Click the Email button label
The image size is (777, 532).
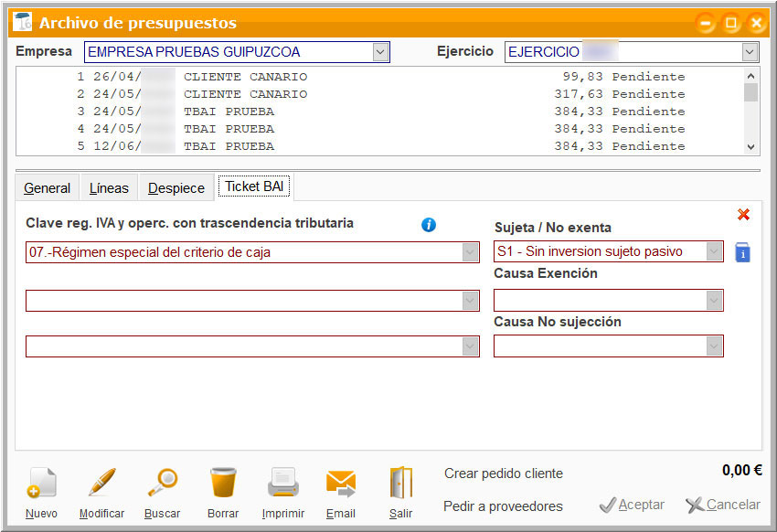point(341,514)
